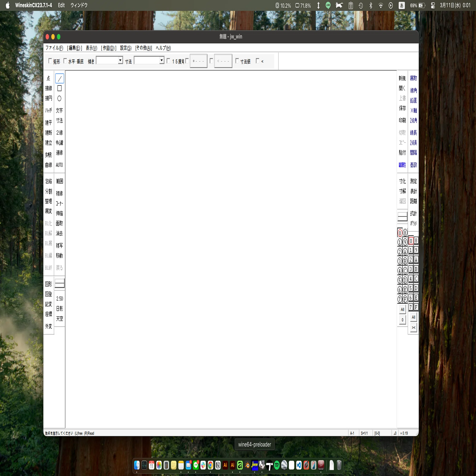Viewport: 476px width, 476px height.
Task: Select the circle drawing tool icon
Action: click(59, 98)
